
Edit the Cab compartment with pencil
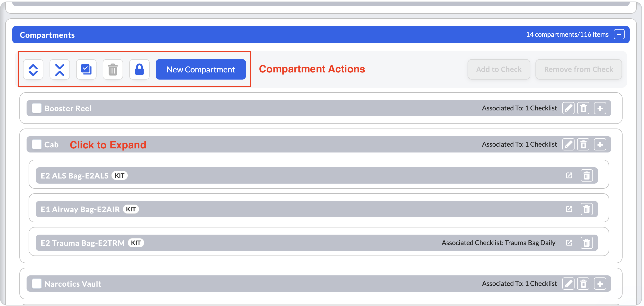[568, 145]
